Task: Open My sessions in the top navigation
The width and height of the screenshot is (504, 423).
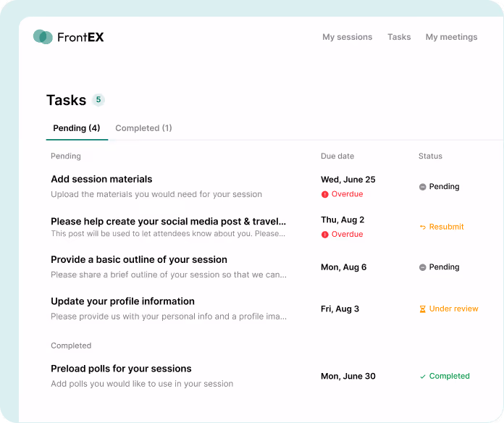Action: tap(347, 37)
